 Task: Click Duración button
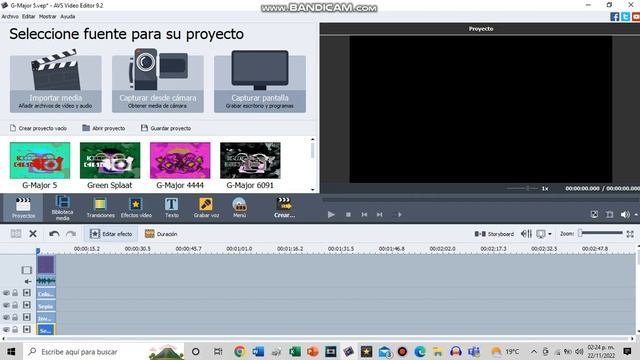coord(161,234)
